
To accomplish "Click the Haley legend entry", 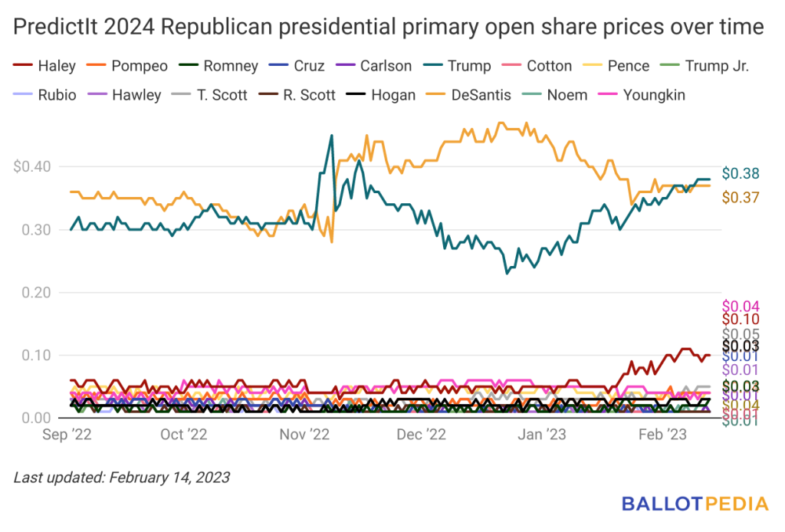I will 44,66.
